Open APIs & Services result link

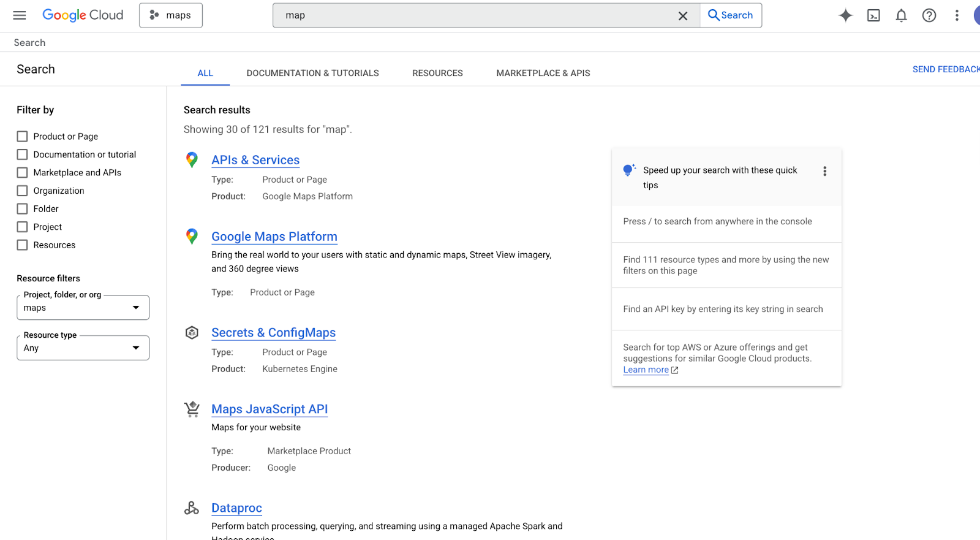255,160
